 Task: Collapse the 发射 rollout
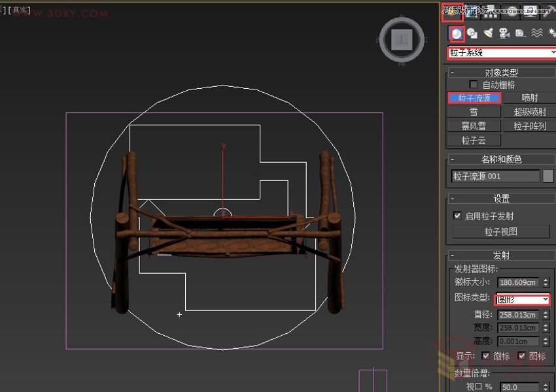[500, 255]
